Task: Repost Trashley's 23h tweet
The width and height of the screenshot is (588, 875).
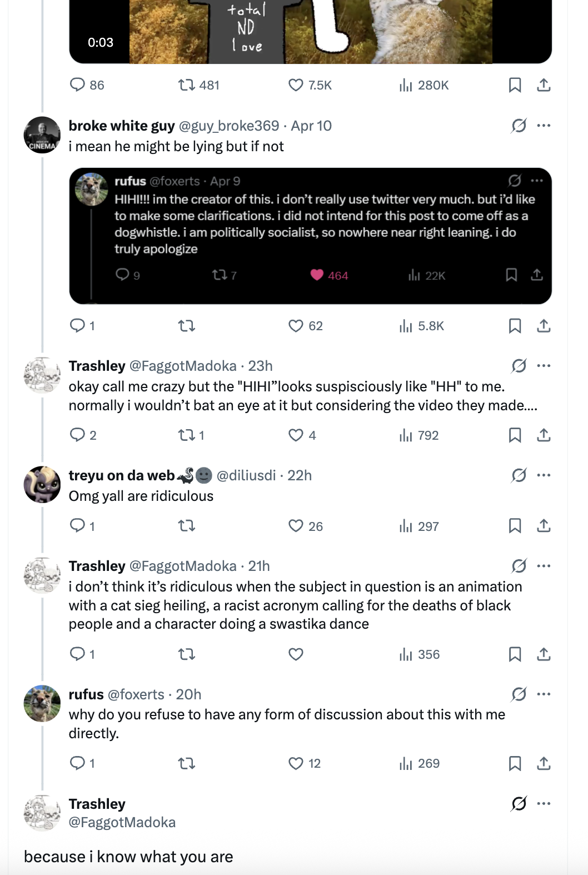Action: coord(186,435)
